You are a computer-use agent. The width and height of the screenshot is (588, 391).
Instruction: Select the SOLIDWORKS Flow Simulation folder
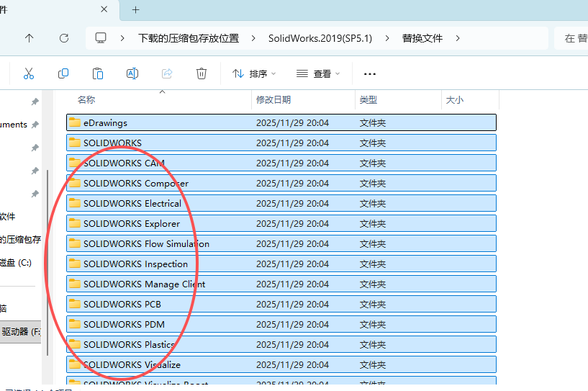click(281, 244)
